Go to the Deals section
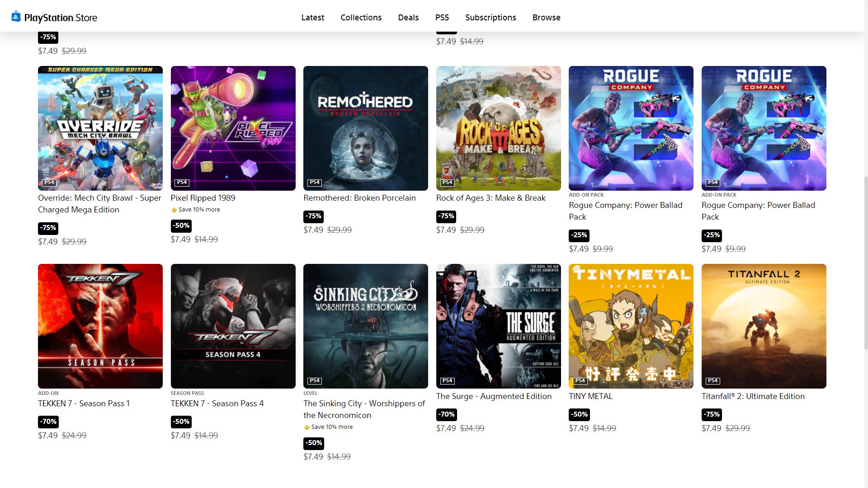The image size is (868, 488). (x=408, y=18)
